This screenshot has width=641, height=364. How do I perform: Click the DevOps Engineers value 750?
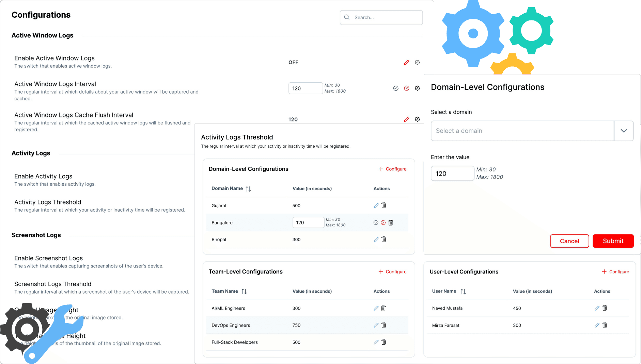coord(296,325)
